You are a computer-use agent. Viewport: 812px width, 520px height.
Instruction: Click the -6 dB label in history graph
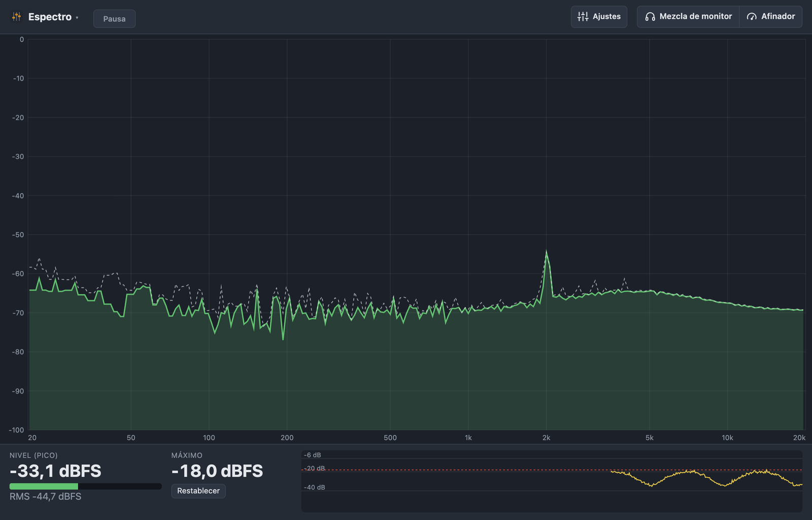click(313, 455)
